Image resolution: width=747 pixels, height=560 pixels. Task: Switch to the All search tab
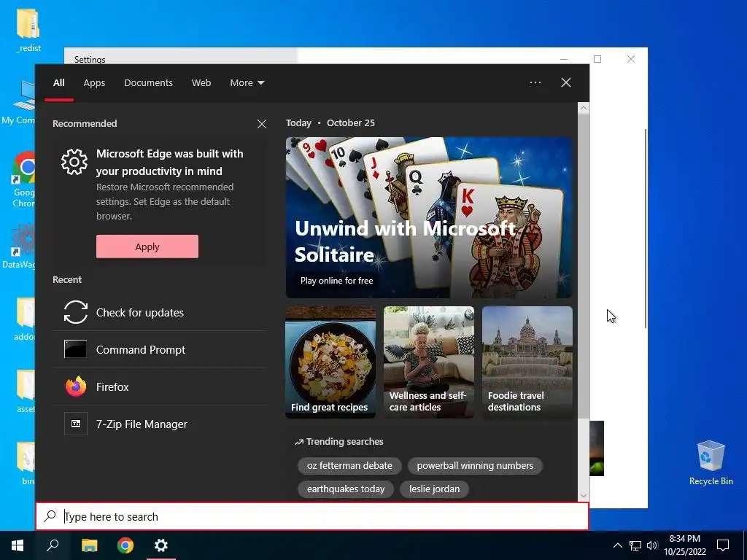pos(58,83)
